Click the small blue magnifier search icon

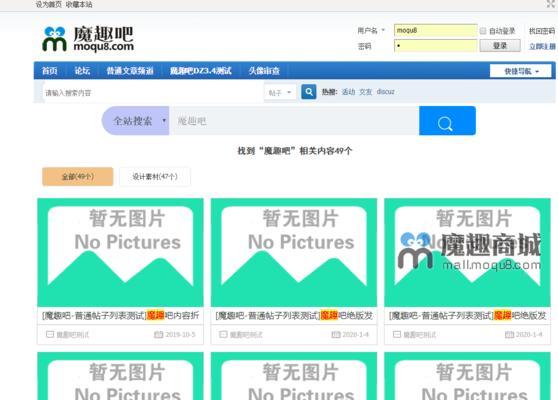pos(309,92)
